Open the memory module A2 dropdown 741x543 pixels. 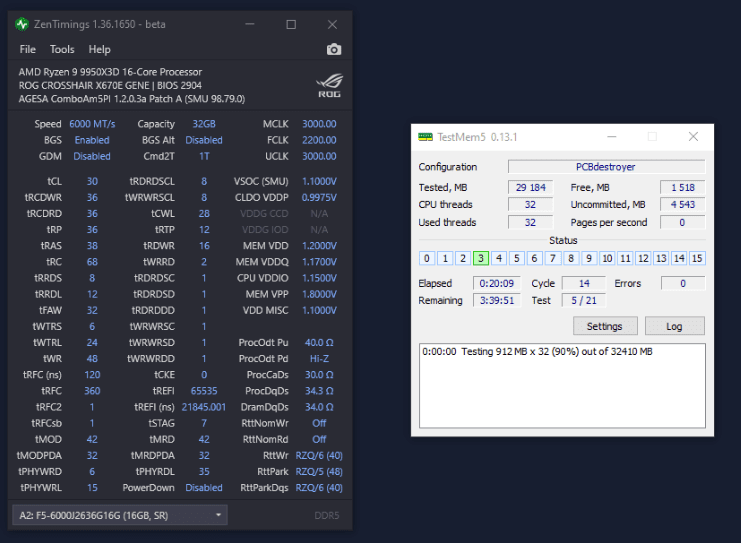tap(120, 515)
